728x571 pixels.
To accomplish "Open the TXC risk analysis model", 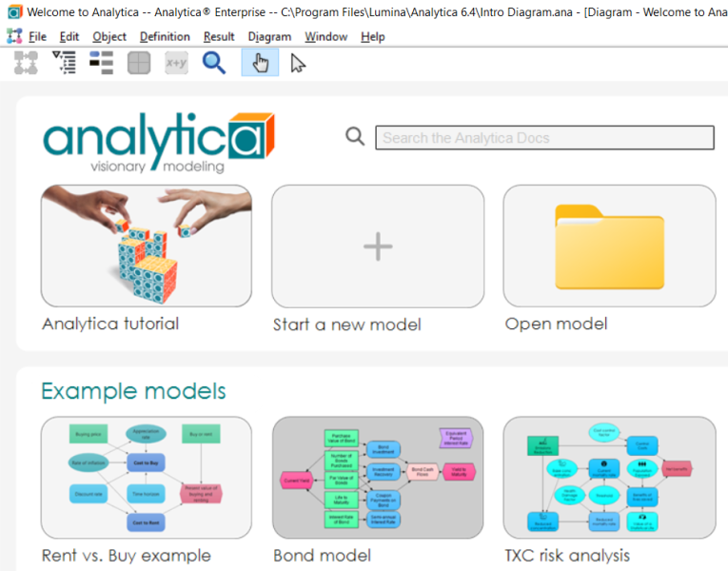I will [x=610, y=477].
